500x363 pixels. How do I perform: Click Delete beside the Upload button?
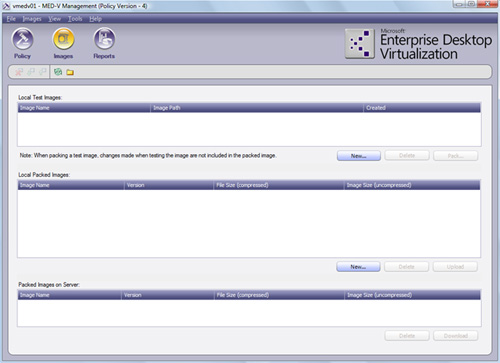point(407,267)
